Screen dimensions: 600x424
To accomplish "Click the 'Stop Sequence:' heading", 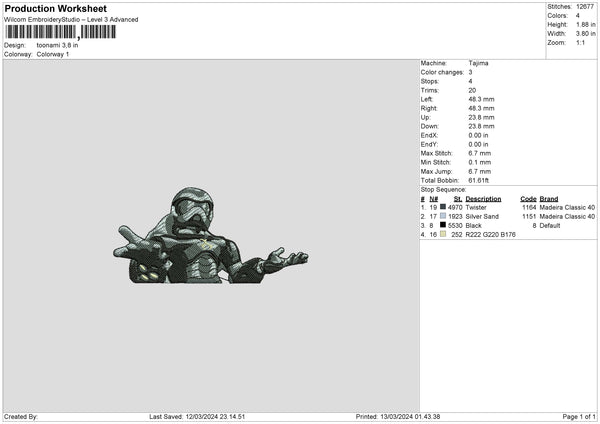I will 443,189.
